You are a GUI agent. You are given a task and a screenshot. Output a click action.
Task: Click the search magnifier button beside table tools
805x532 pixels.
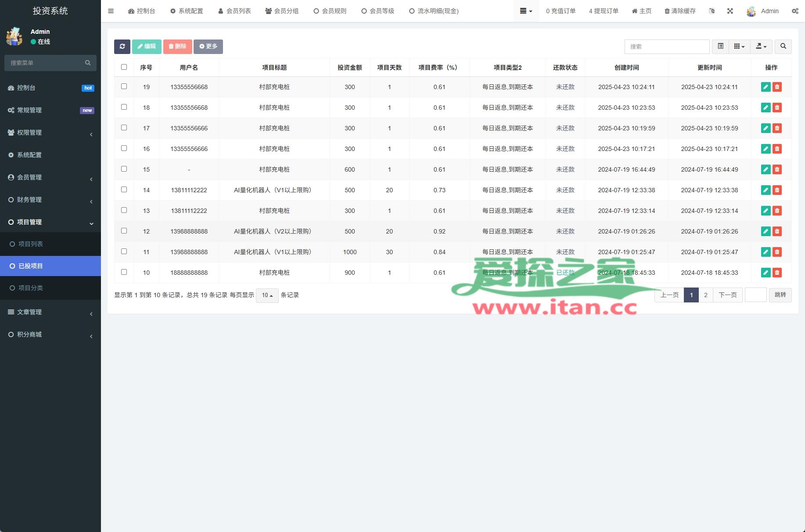[783, 47]
